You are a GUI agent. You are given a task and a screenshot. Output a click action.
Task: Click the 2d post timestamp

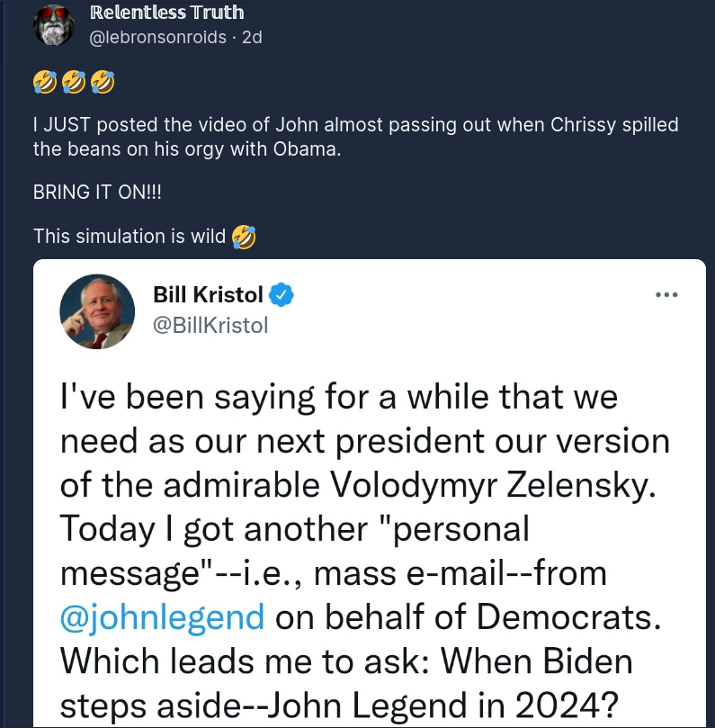click(251, 38)
